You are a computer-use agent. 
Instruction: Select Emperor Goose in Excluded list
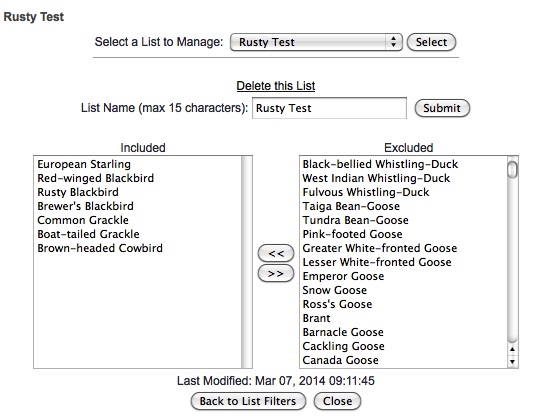point(404,276)
